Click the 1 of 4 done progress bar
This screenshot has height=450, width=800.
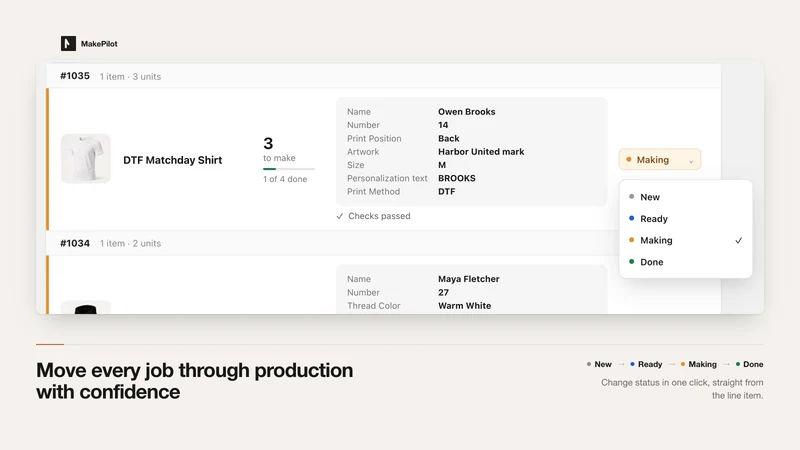click(289, 169)
